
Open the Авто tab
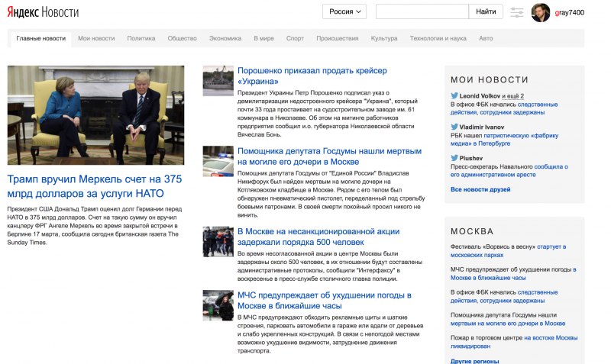[486, 39]
